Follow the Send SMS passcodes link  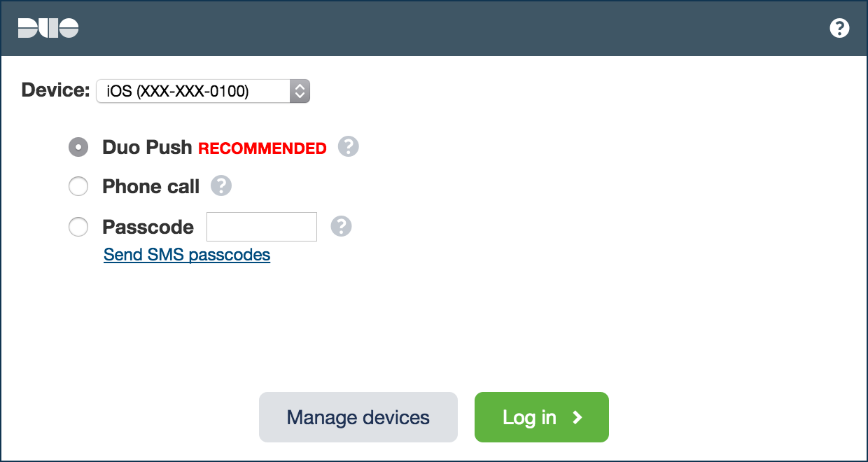(x=187, y=254)
